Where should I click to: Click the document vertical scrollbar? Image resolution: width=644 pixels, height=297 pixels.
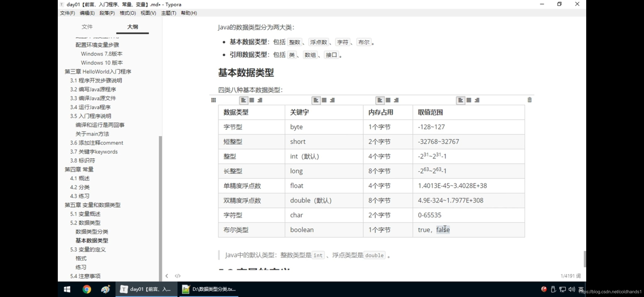pos(585,258)
